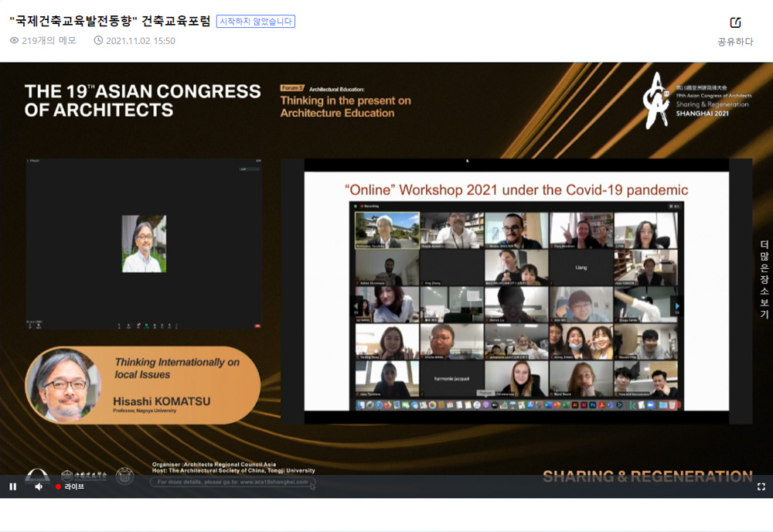Click the share icon at top right

point(735,22)
